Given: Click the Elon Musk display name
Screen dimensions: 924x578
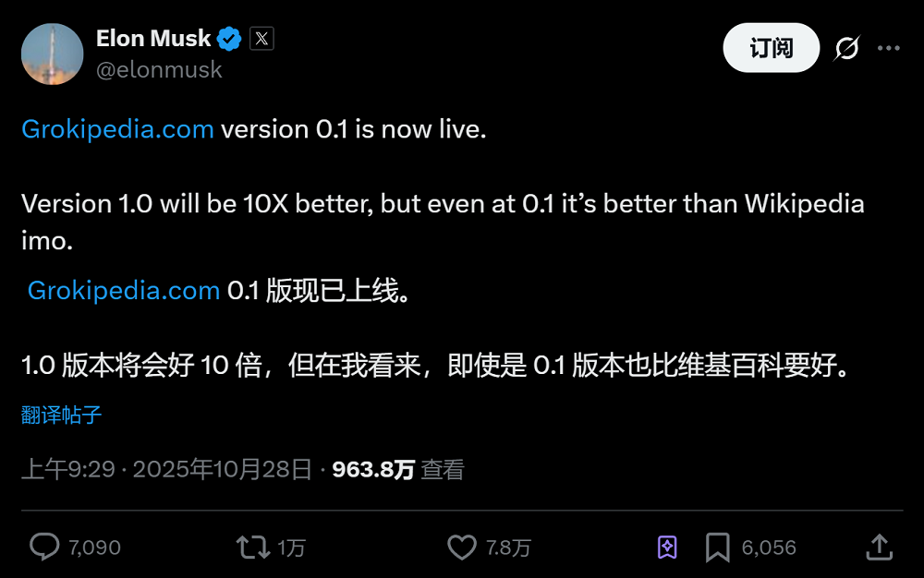Looking at the screenshot, I should click(153, 38).
